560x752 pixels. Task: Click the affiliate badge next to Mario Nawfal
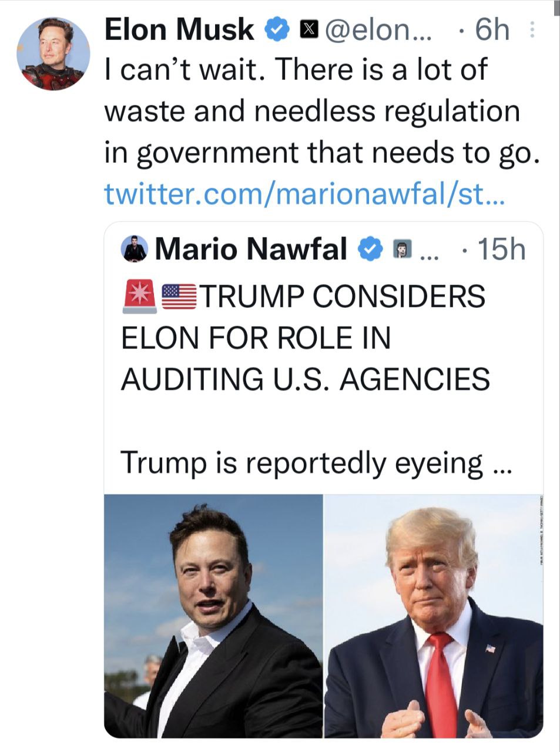point(401,250)
